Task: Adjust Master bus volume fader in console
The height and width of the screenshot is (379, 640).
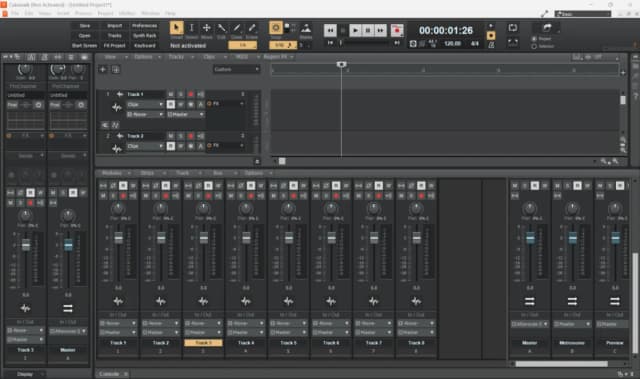Action: 530,238
